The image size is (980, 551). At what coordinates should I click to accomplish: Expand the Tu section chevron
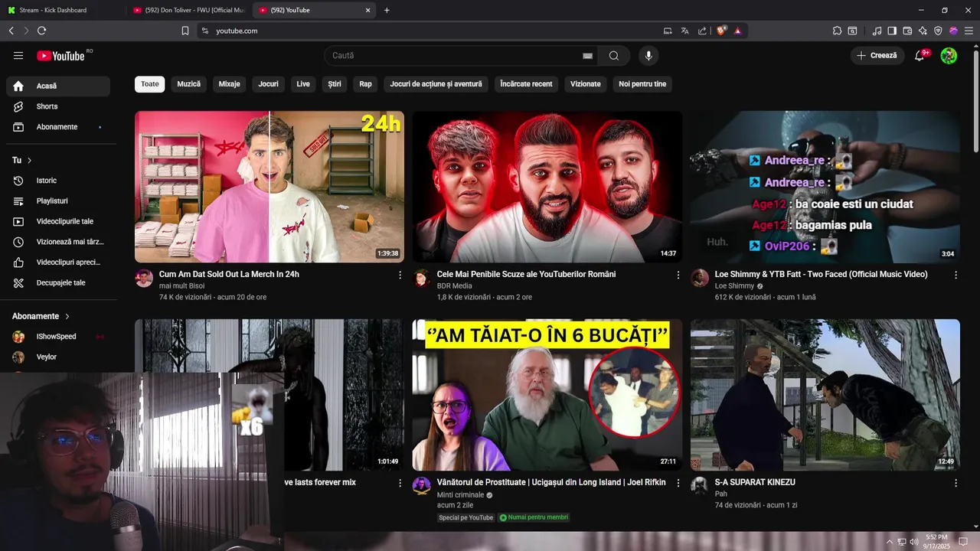[x=30, y=160]
